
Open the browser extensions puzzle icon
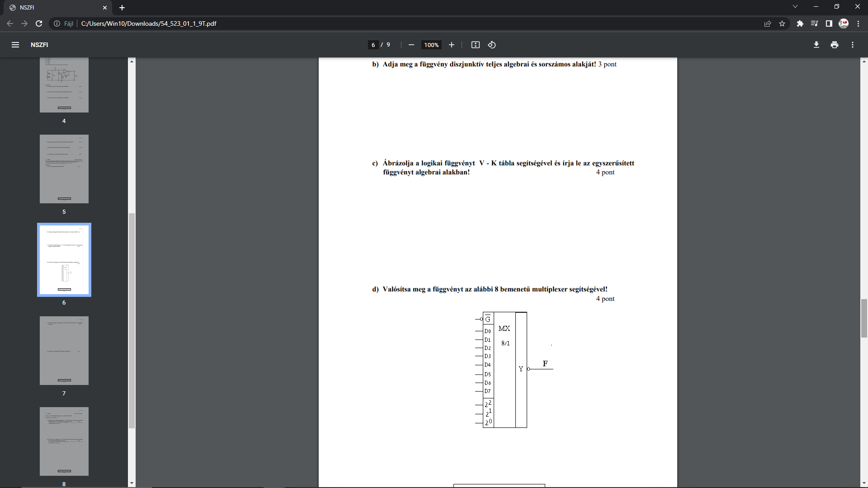(800, 23)
